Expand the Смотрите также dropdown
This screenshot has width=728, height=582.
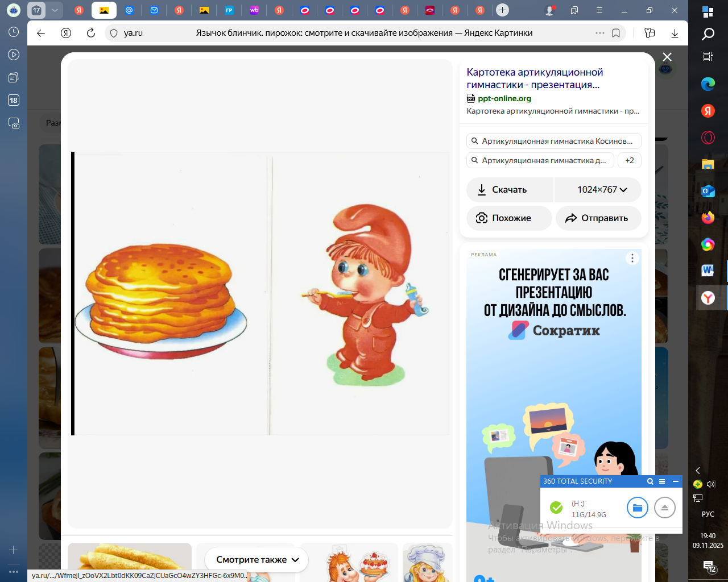tap(257, 560)
